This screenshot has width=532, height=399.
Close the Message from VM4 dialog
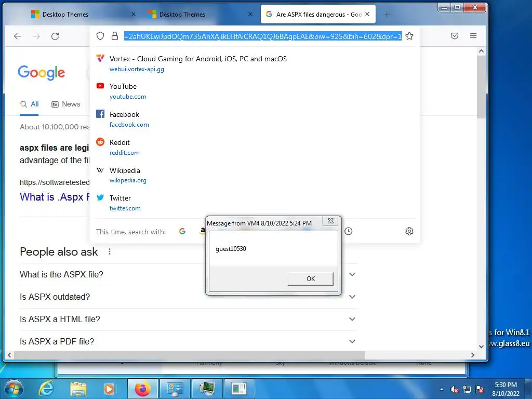point(330,221)
